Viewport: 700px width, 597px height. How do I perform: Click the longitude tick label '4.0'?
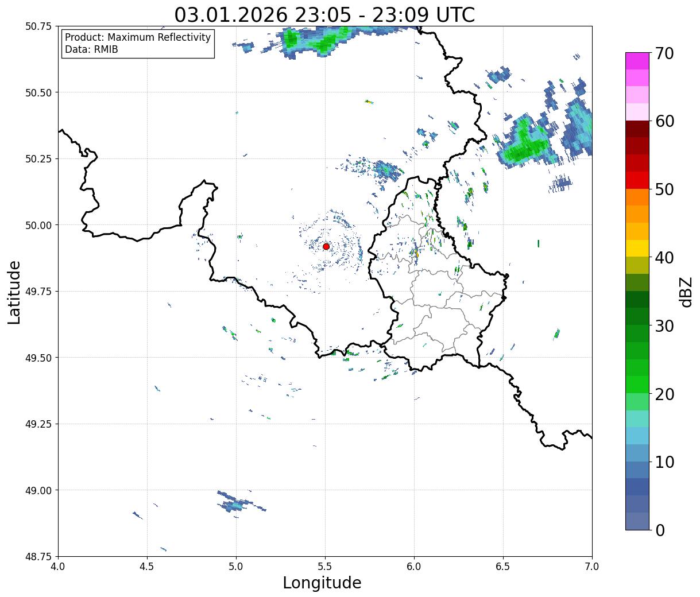[58, 567]
